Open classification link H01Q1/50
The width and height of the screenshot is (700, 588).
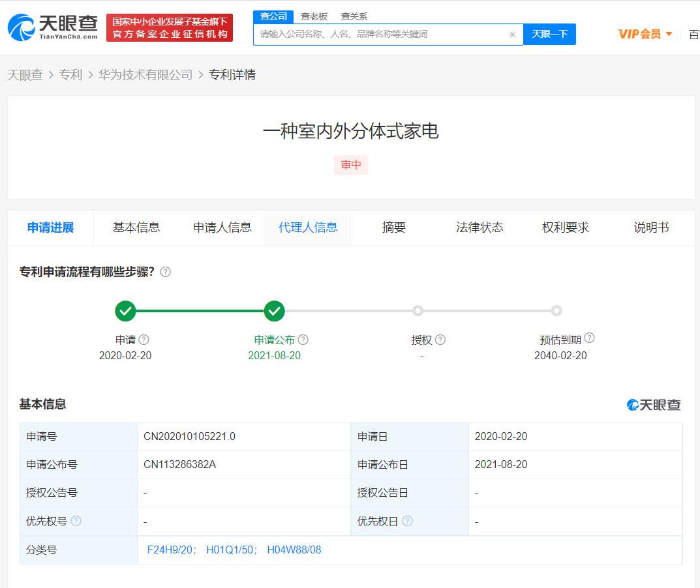[230, 550]
